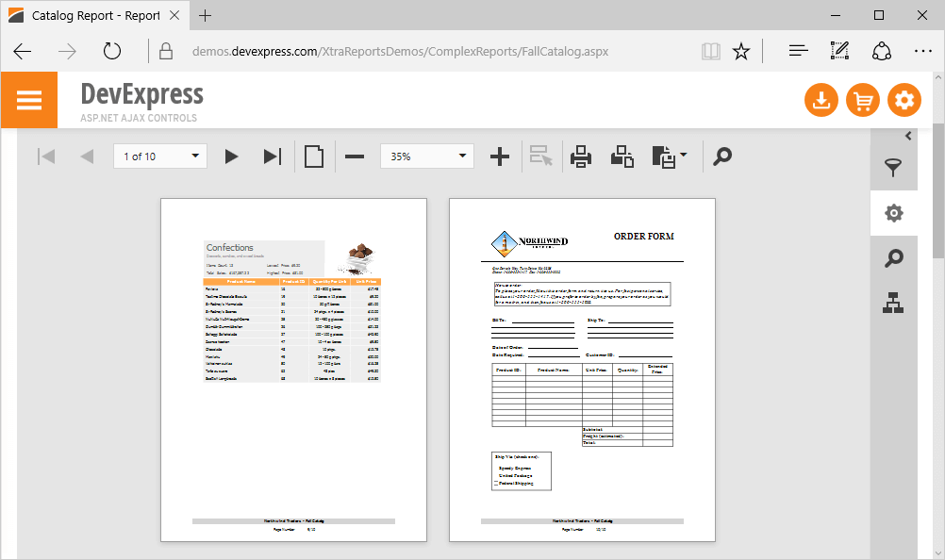
Task: Go to the next report page
Action: 231,156
